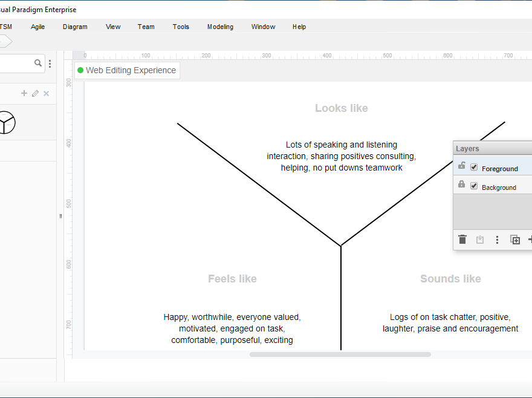Click the X remove icon in shape panel

46,93
